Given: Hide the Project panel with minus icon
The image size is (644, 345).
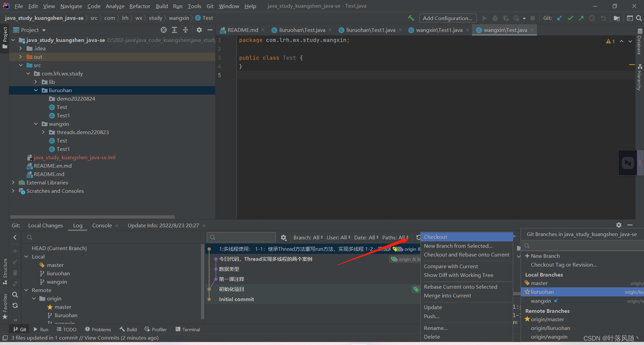Looking at the screenshot, I should pyautogui.click(x=210, y=30).
